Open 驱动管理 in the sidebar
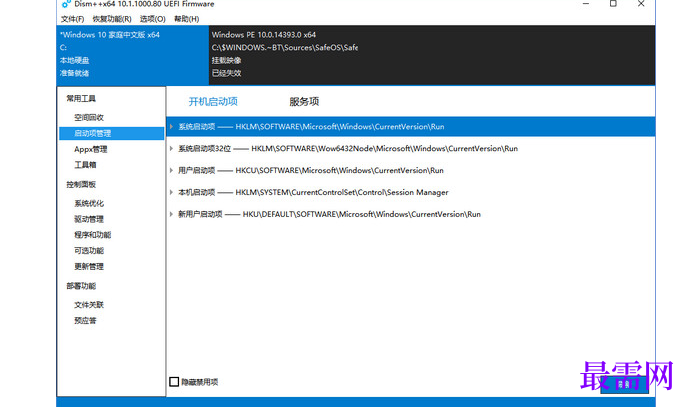This screenshot has height=407, width=692. [89, 219]
